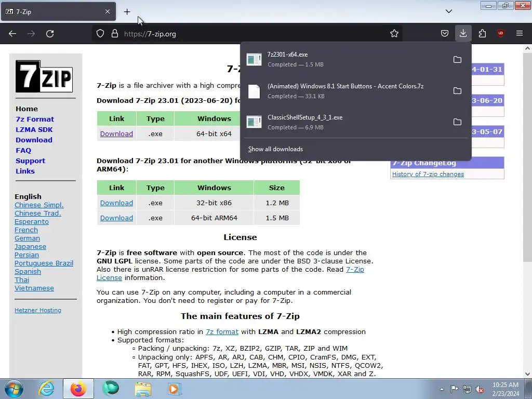Open the FAQ page
This screenshot has height=399, width=532.
tap(23, 150)
